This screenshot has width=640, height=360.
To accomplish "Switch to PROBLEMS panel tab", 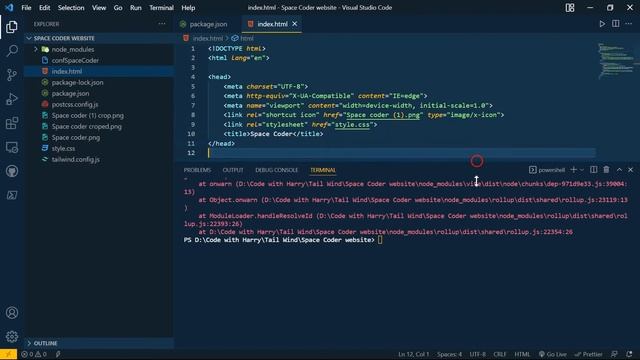I will [x=197, y=170].
